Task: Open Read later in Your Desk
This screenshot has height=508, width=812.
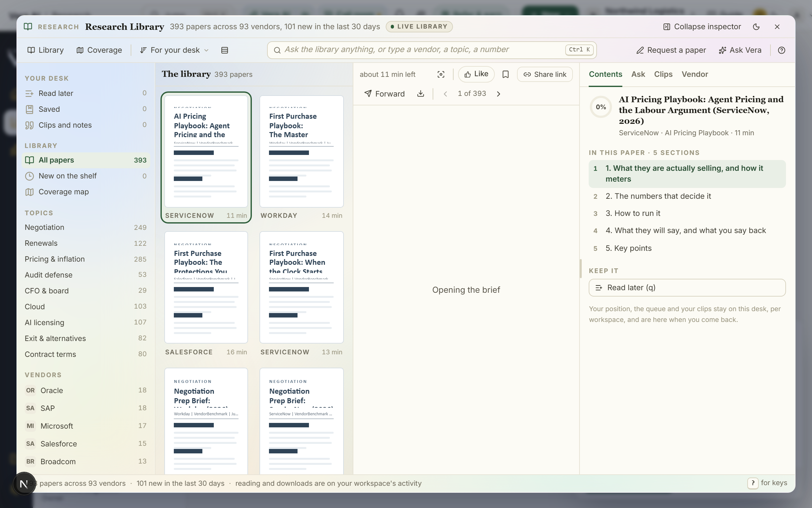Action: click(x=86, y=93)
